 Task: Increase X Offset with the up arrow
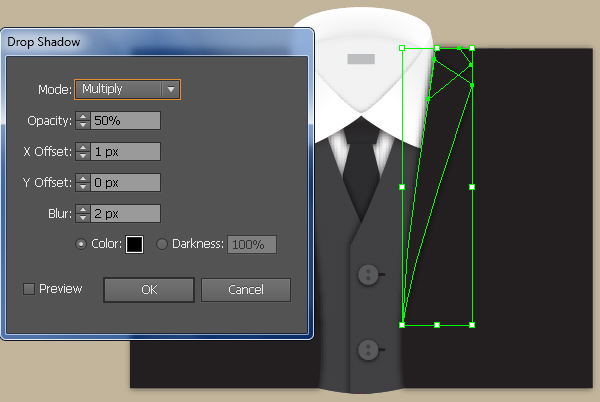pyautogui.click(x=83, y=147)
